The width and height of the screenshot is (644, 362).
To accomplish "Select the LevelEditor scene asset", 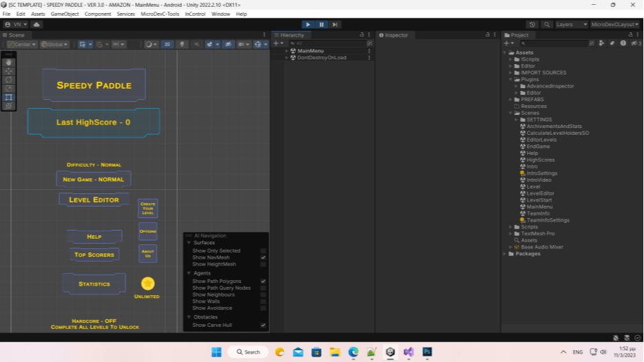I will pyautogui.click(x=540, y=193).
